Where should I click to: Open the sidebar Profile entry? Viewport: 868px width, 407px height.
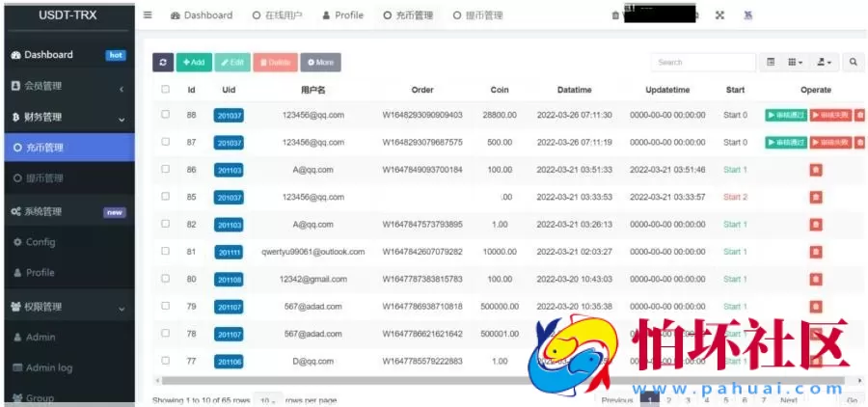pos(69,273)
